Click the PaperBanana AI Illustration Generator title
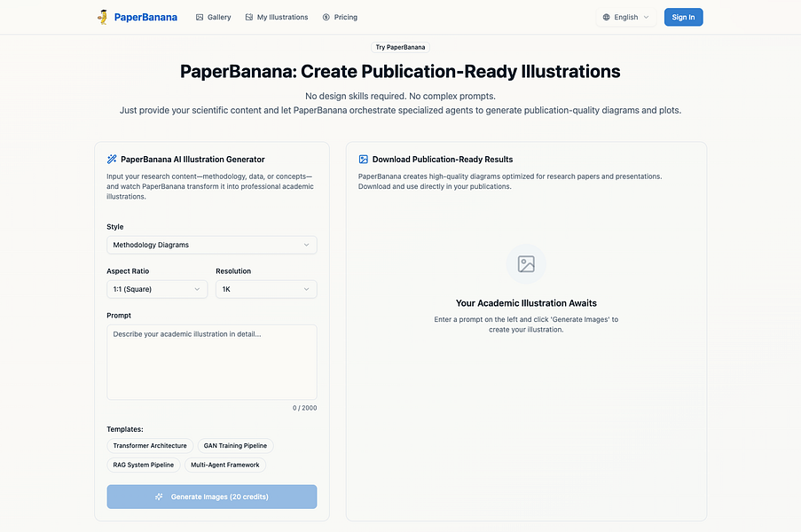Viewport: 801px width, 532px height. point(192,160)
